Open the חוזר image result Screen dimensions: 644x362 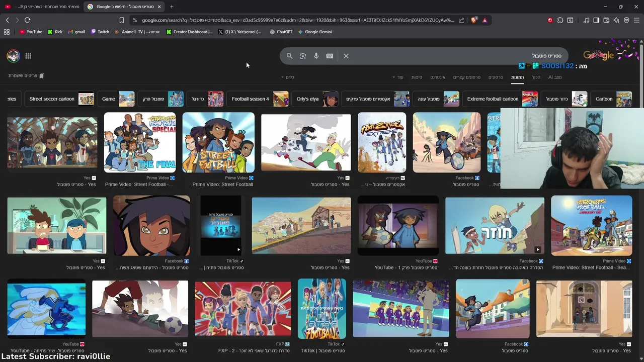[x=495, y=226]
